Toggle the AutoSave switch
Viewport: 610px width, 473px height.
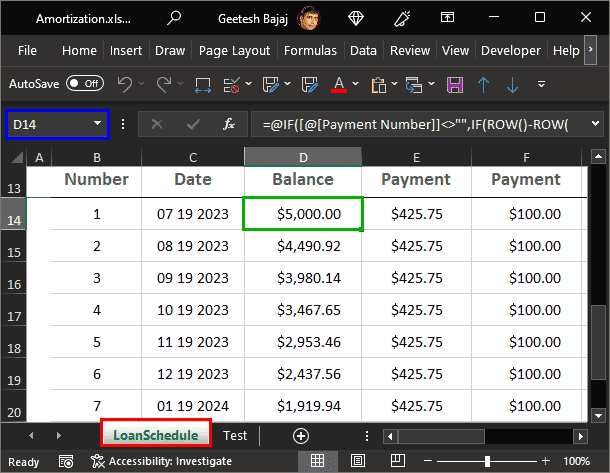coord(85,84)
